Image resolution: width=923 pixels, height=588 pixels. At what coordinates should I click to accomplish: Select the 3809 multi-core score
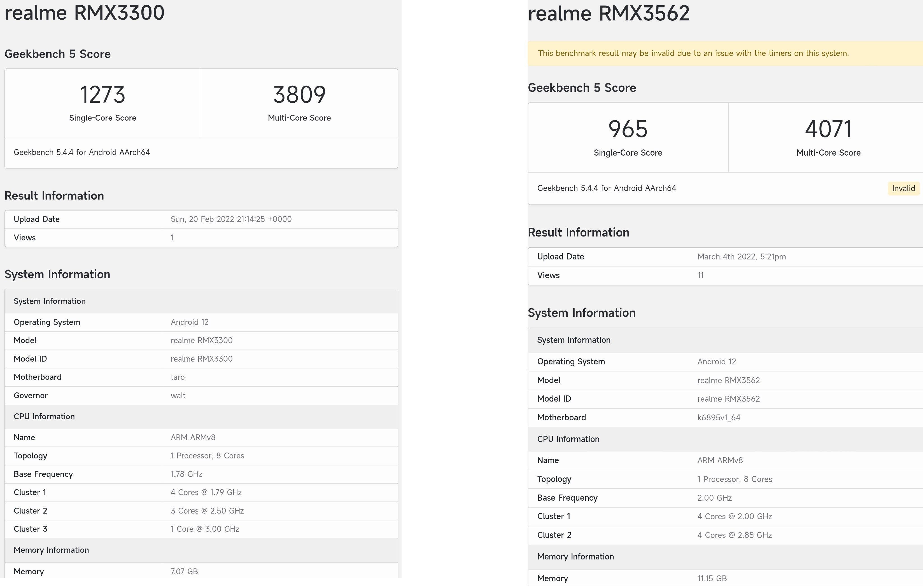pos(299,95)
